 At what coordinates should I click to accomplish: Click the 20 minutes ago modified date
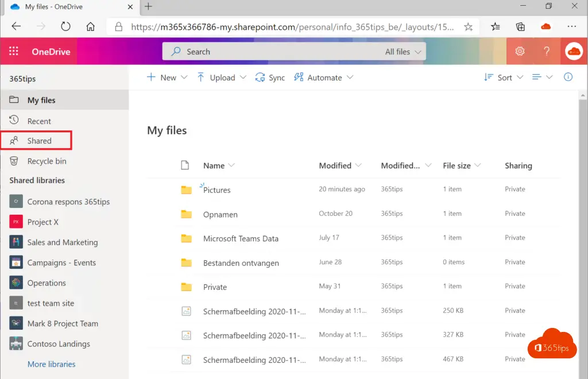pyautogui.click(x=342, y=189)
